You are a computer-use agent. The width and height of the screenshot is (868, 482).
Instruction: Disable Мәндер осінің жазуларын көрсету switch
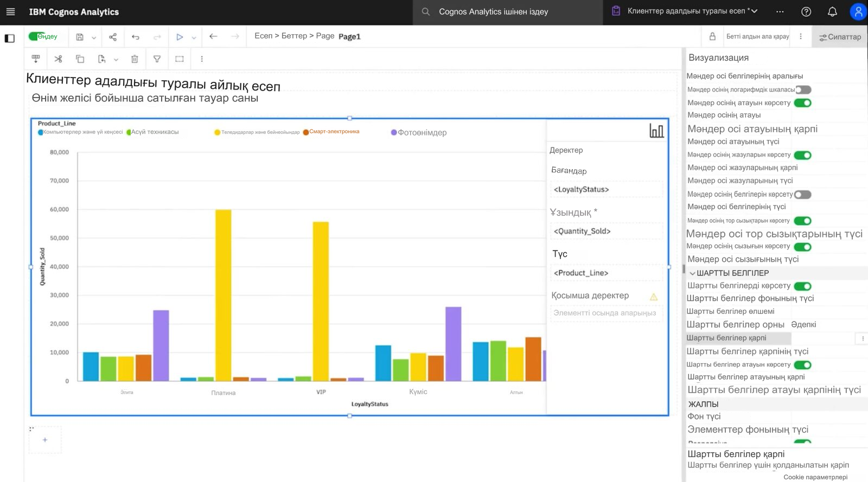click(803, 155)
